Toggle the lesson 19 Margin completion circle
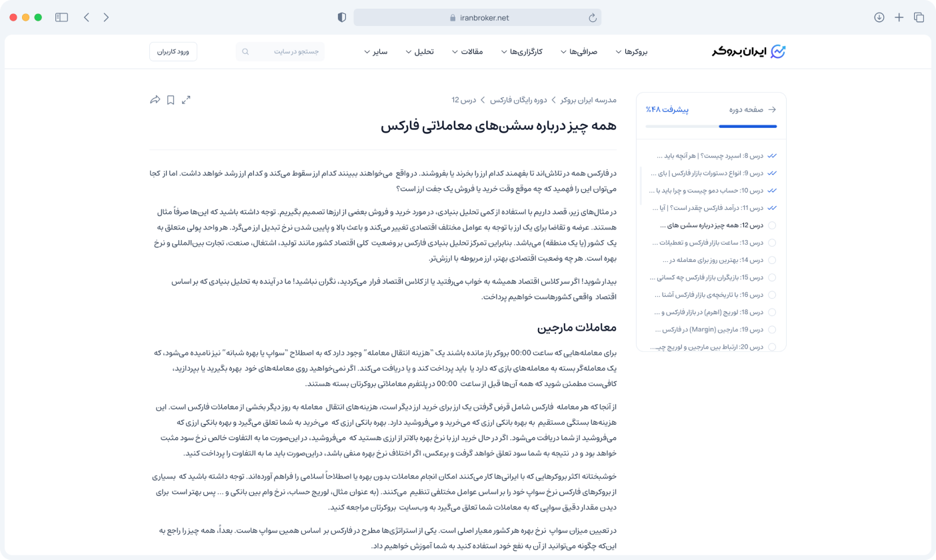The height and width of the screenshot is (560, 936). [772, 329]
